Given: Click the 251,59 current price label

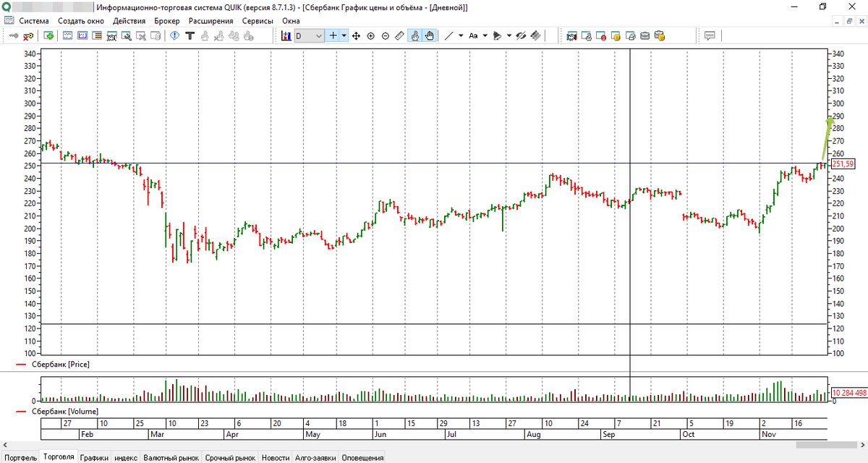Looking at the screenshot, I should point(843,165).
